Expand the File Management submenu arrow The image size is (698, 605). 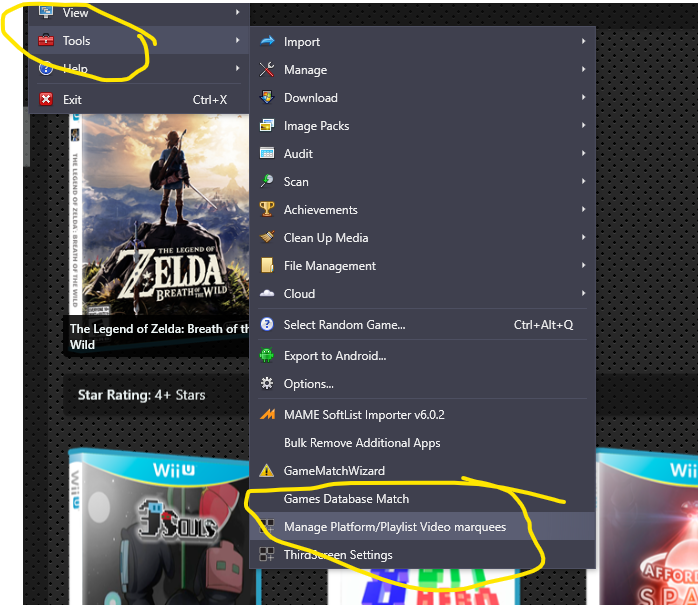pos(583,266)
